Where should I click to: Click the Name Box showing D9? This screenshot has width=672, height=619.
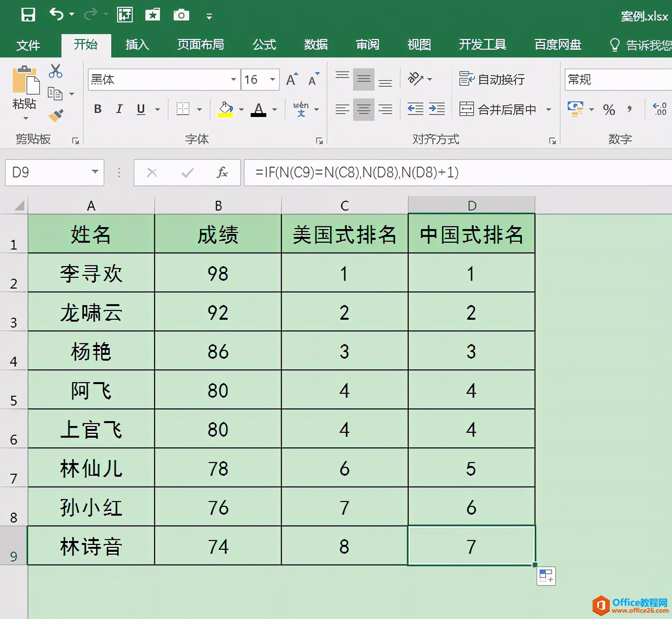click(54, 173)
